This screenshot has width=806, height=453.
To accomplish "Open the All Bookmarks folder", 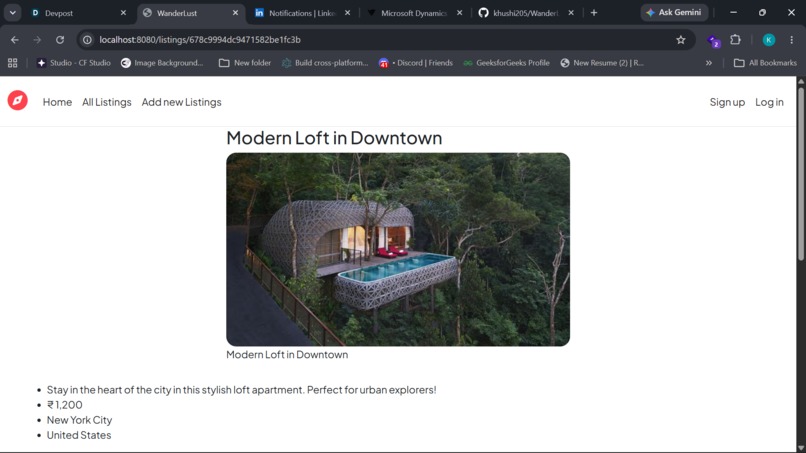I will (765, 63).
